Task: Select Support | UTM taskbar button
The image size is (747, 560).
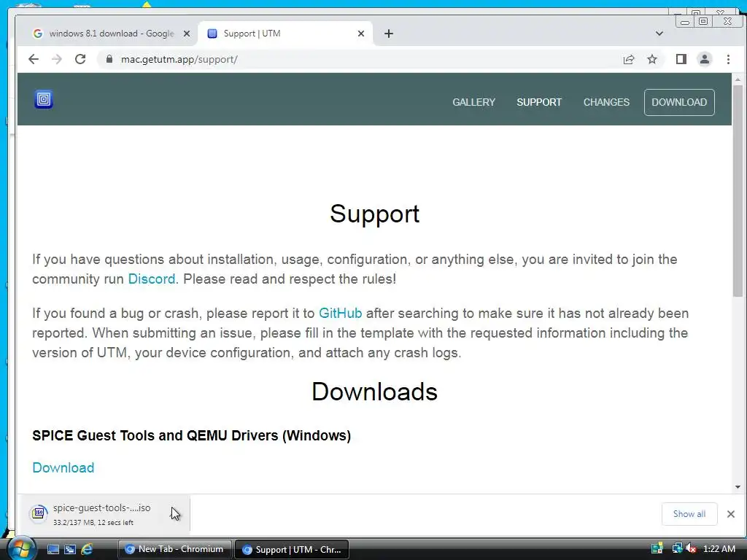Action: click(292, 549)
